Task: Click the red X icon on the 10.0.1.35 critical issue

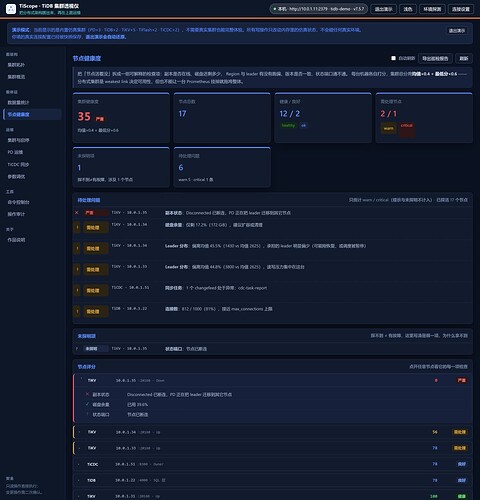Action: pos(77,213)
